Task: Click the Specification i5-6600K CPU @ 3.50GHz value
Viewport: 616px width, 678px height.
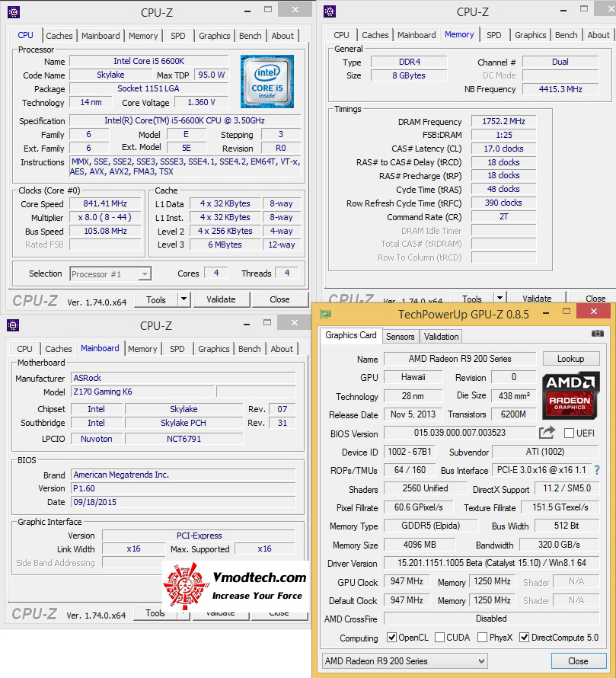Action: (x=185, y=120)
